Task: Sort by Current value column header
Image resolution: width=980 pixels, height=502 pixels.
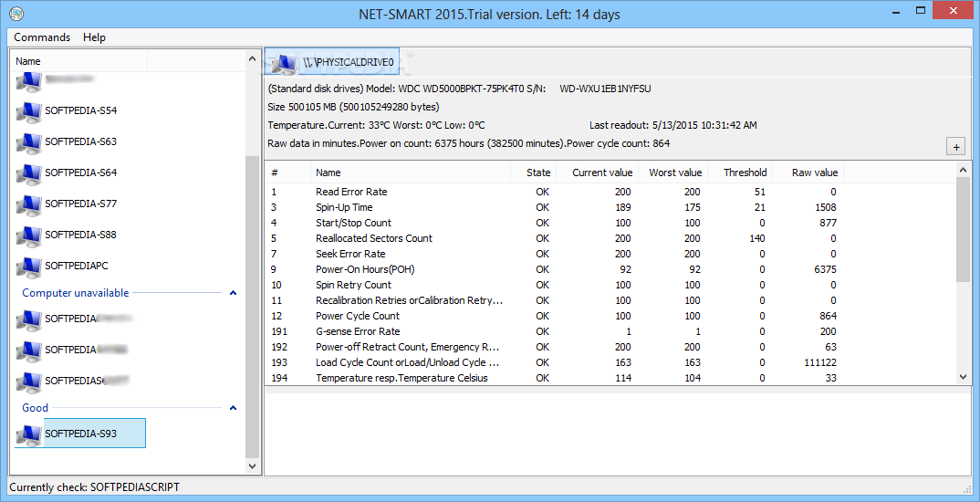Action: click(597, 173)
